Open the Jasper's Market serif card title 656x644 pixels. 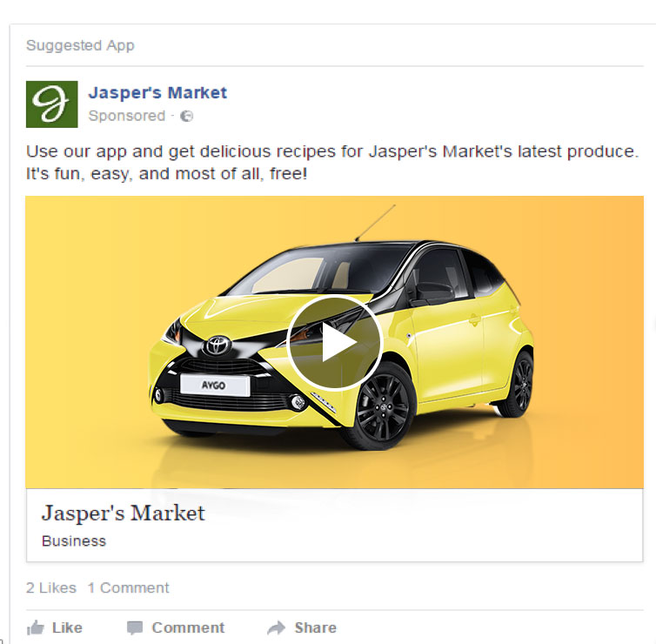point(123,513)
